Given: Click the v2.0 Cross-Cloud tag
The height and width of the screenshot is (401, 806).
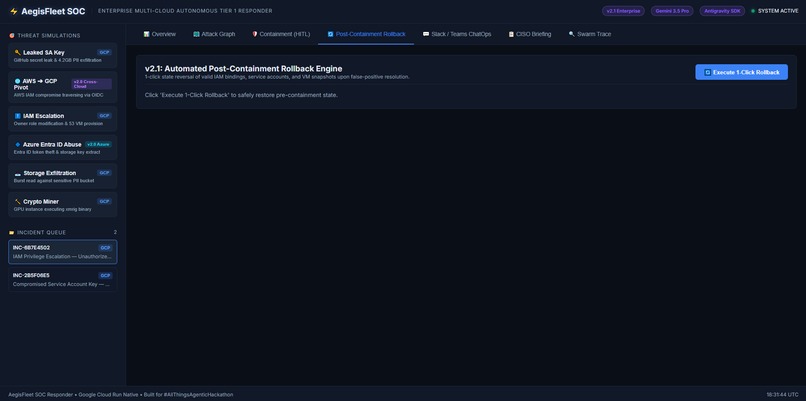Looking at the screenshot, I should point(91,84).
